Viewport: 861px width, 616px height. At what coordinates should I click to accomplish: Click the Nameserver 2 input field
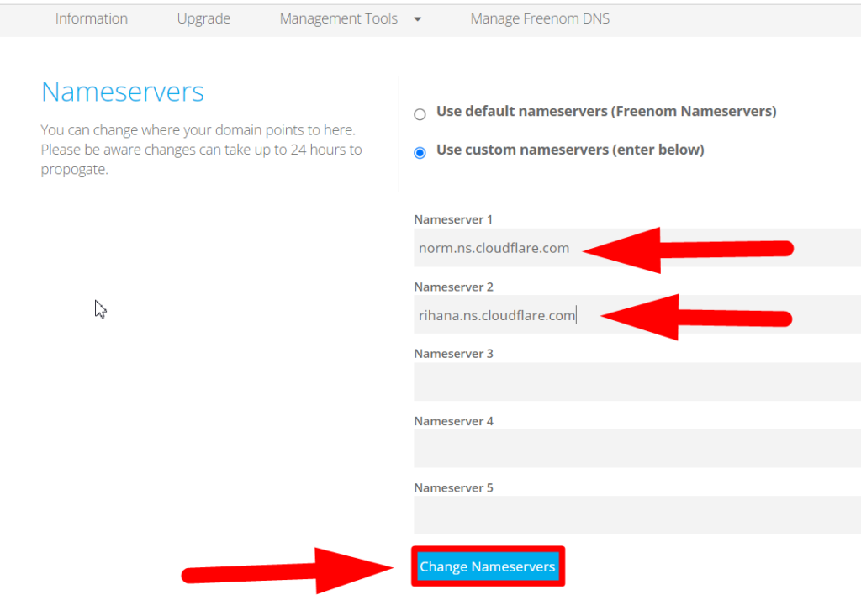637,314
